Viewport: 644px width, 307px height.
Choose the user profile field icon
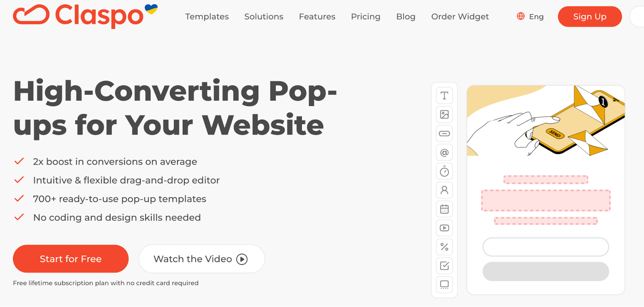444,190
